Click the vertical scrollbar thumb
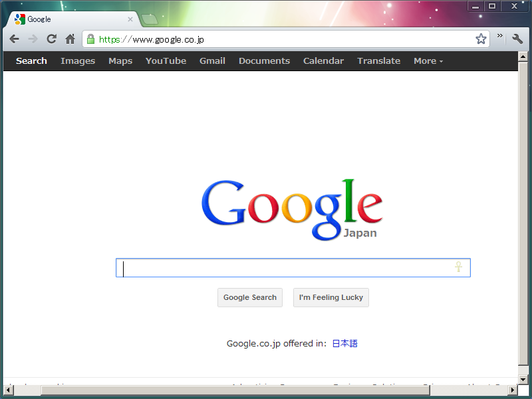Screen dimensions: 532x399 523,212
